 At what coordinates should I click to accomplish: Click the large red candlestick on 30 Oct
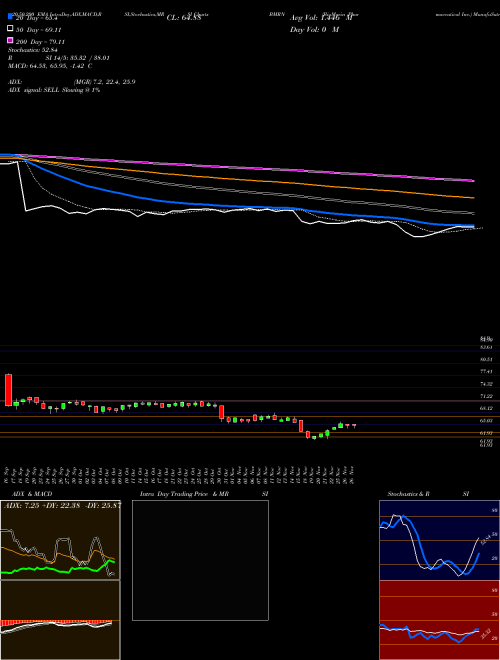click(x=221, y=412)
